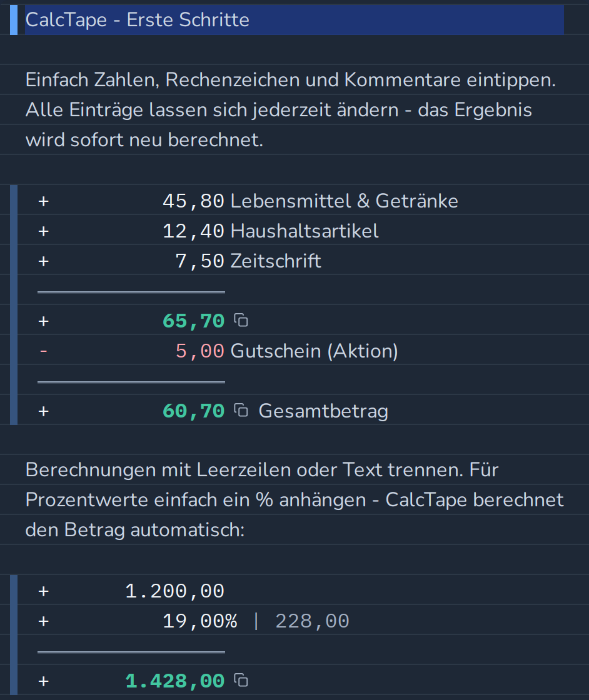Viewport: 589px width, 700px height.
Task: Click the green 60,70 total number
Action: tap(193, 411)
